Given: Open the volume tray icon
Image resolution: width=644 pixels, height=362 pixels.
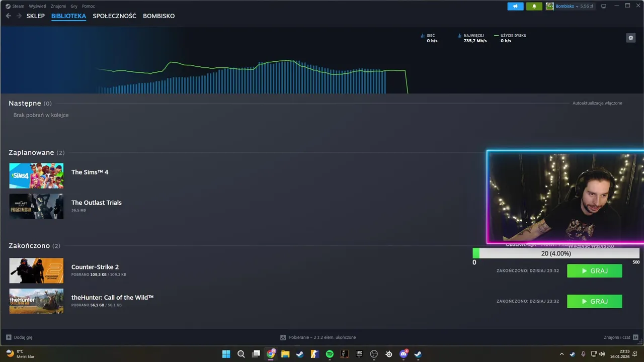Looking at the screenshot, I should coord(603,354).
